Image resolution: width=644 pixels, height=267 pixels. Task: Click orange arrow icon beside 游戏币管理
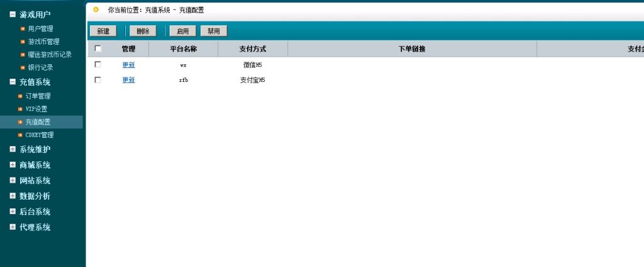23,42
